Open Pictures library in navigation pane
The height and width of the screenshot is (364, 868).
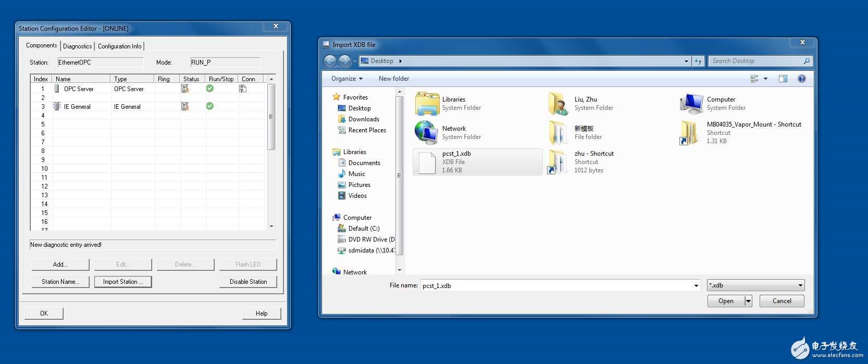(354, 185)
